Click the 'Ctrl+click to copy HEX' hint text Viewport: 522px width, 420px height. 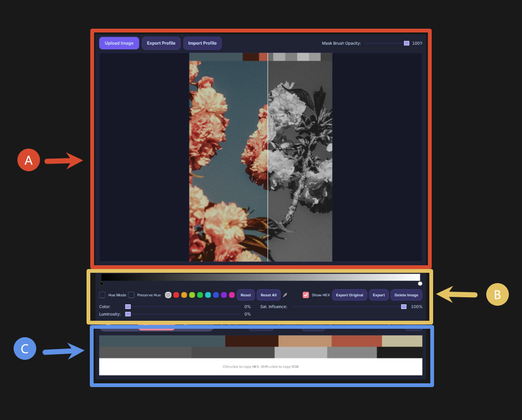[261, 367]
